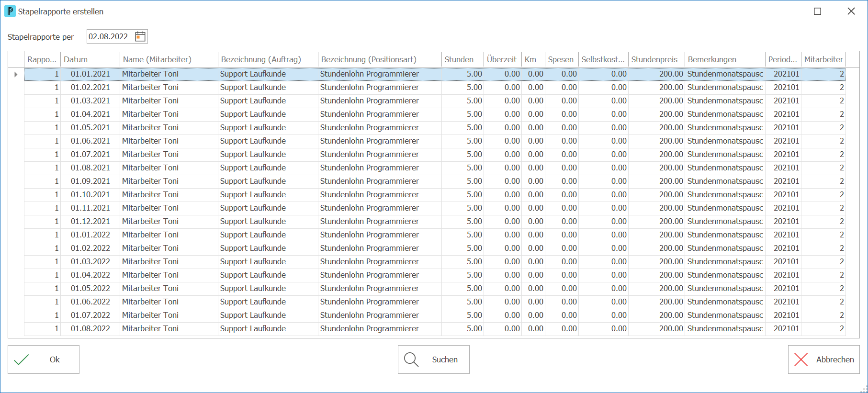This screenshot has height=393, width=868.
Task: Click the application logo icon in title bar
Action: 10,11
